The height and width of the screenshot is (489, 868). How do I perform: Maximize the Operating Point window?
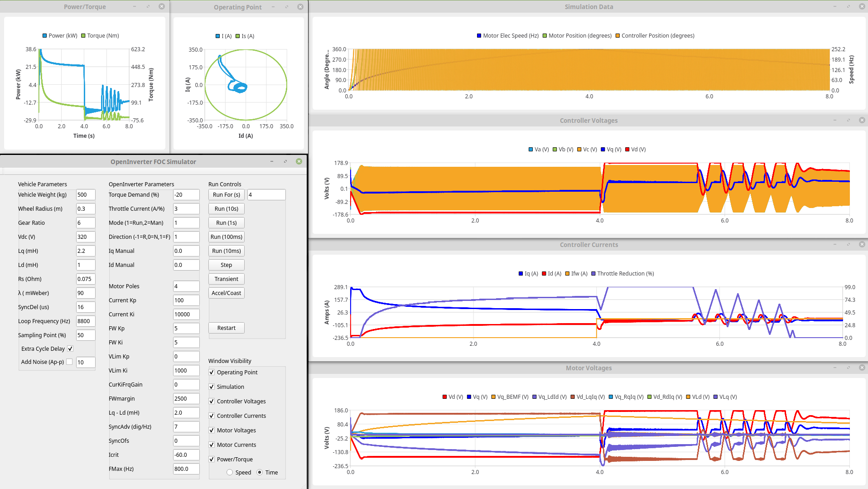tap(287, 7)
